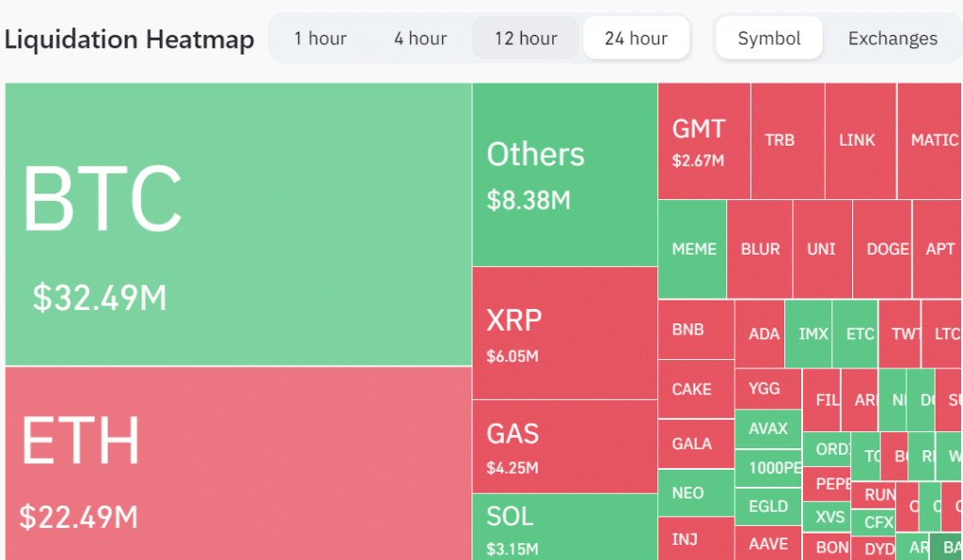This screenshot has height=560, width=963.
Task: Open the BTC liquidation tile
Action: point(235,221)
